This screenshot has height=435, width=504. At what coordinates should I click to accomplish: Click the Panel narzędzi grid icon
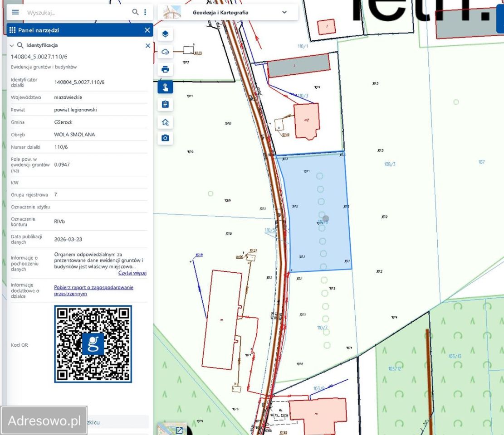tap(13, 30)
